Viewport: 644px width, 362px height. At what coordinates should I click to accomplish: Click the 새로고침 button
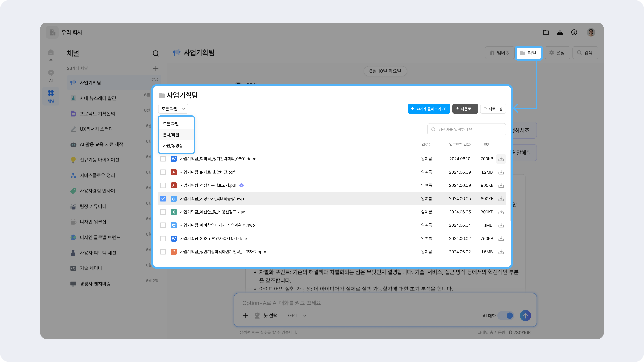[493, 109]
